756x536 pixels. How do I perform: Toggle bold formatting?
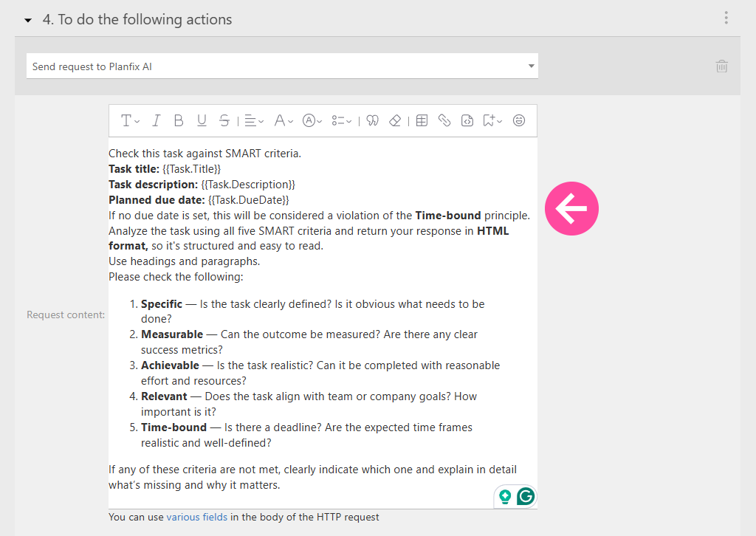179,120
